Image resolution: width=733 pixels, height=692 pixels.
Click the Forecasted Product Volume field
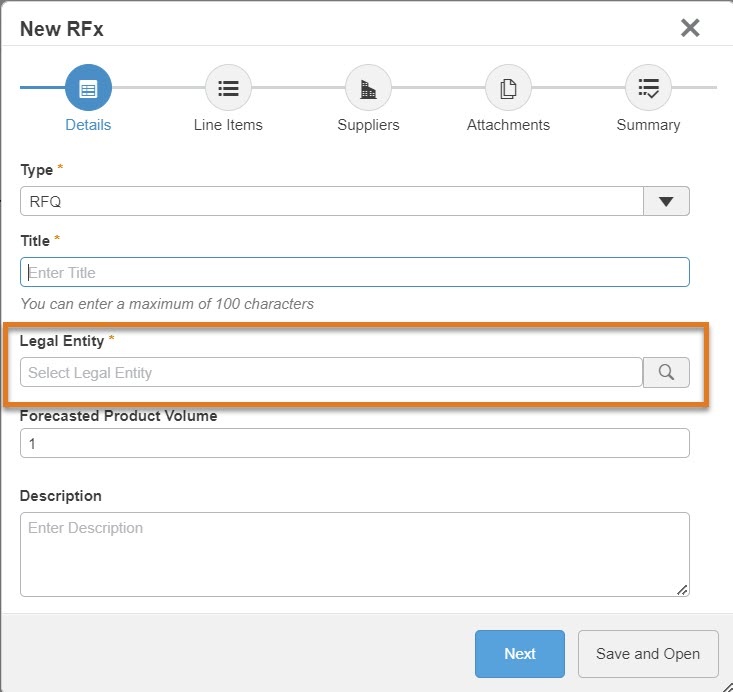tap(355, 443)
